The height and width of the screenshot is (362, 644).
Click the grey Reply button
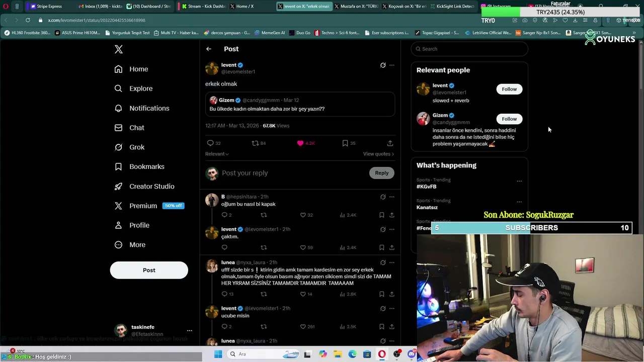(381, 173)
